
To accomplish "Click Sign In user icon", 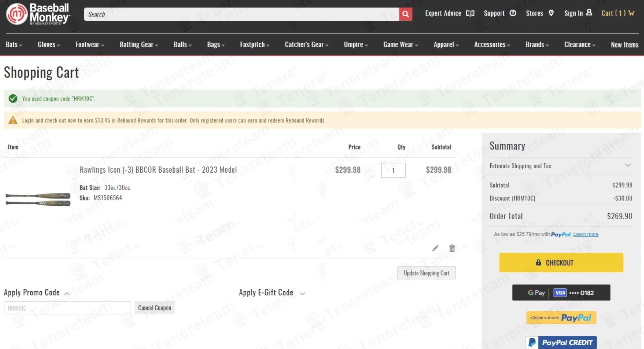I will [x=589, y=13].
